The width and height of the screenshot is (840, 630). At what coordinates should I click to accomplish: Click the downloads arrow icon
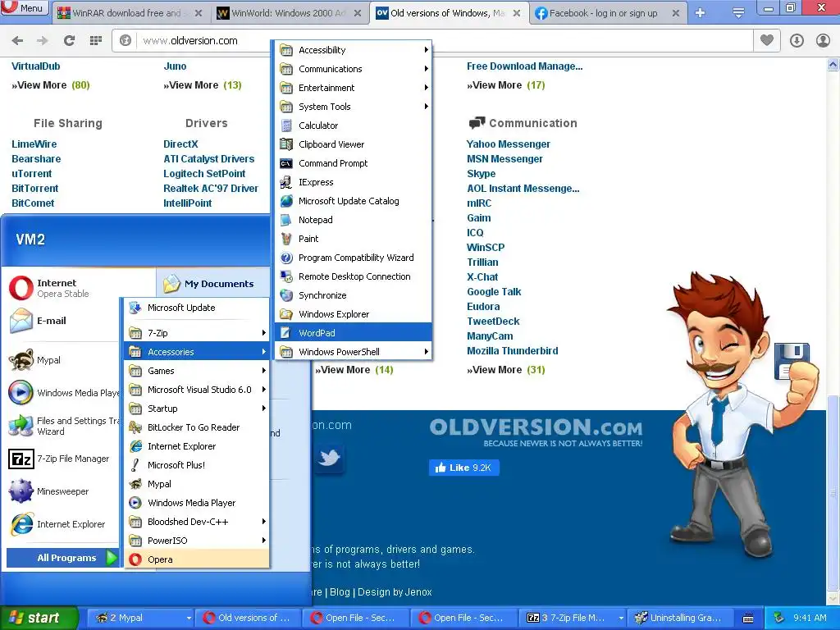coord(797,40)
